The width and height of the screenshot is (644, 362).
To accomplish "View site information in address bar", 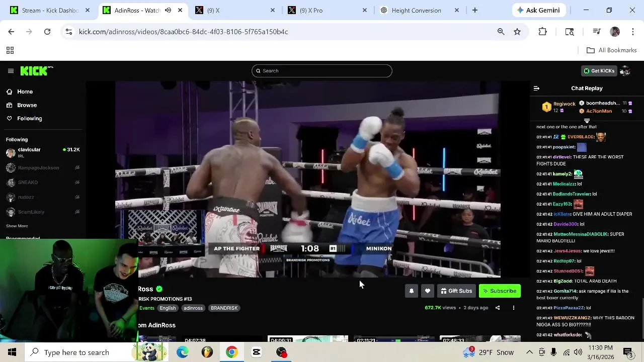I will coord(68,32).
